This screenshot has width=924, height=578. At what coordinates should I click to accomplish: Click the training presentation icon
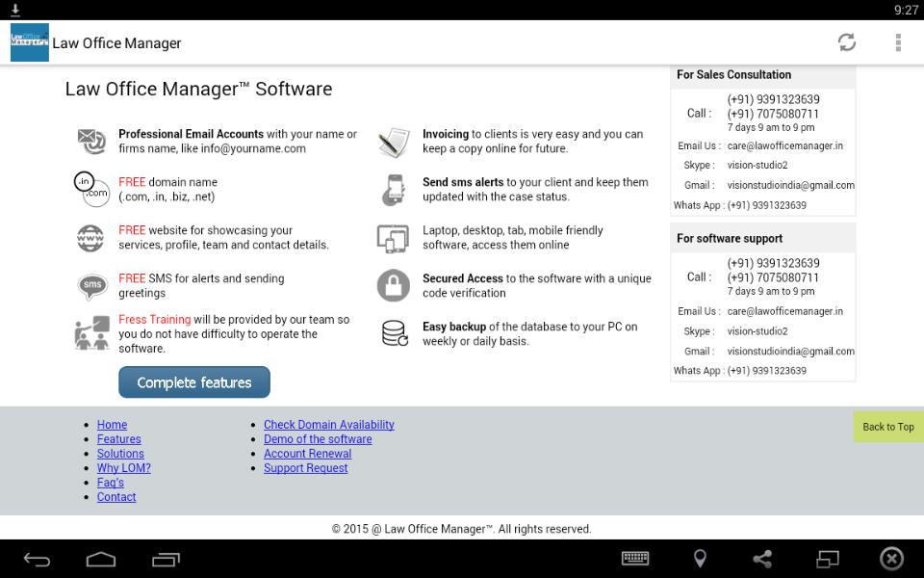click(92, 333)
